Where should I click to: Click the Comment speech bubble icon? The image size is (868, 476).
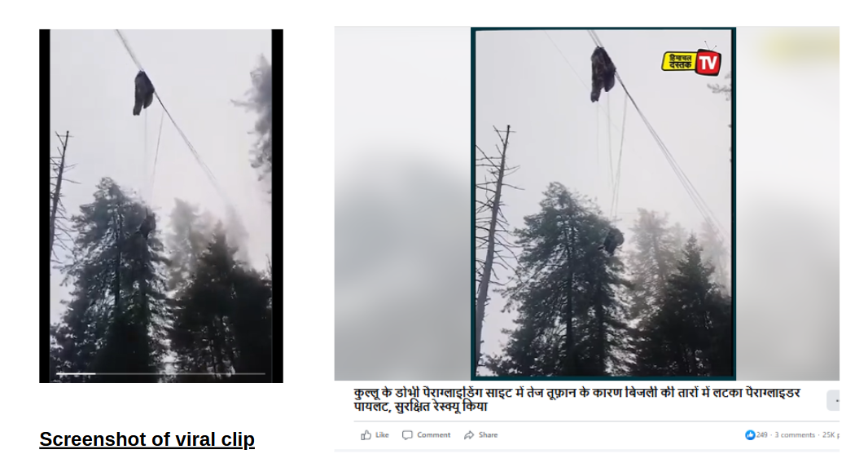[407, 435]
